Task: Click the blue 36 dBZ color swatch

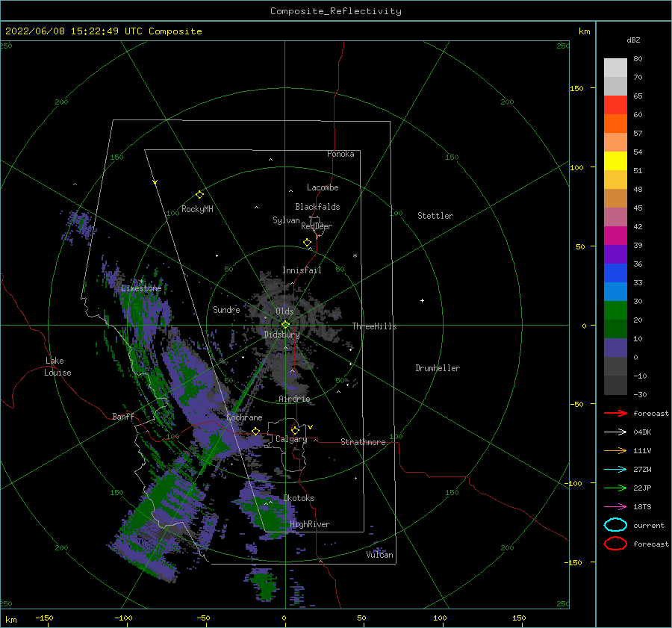Action: pyautogui.click(x=615, y=273)
